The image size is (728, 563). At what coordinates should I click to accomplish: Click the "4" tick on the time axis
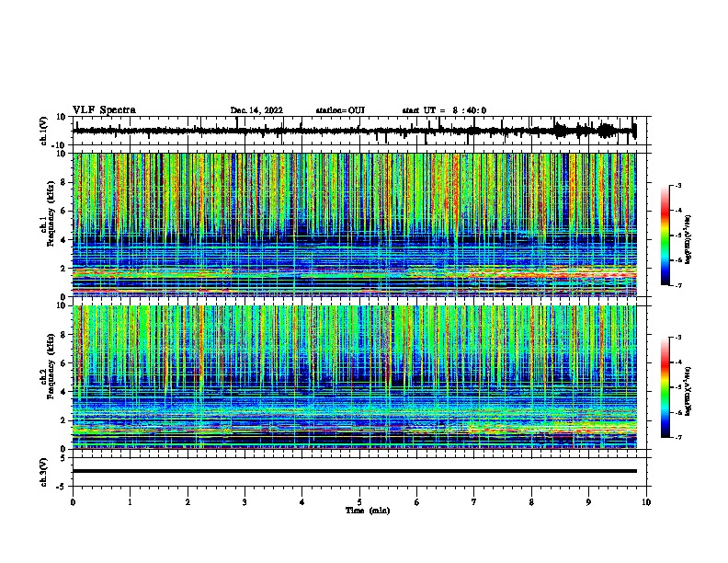point(302,502)
